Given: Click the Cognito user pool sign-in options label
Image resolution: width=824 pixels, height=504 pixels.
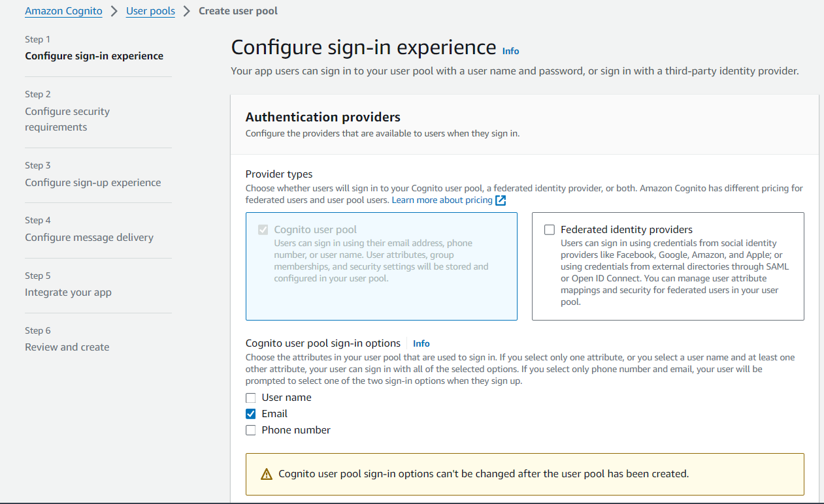Looking at the screenshot, I should (323, 343).
